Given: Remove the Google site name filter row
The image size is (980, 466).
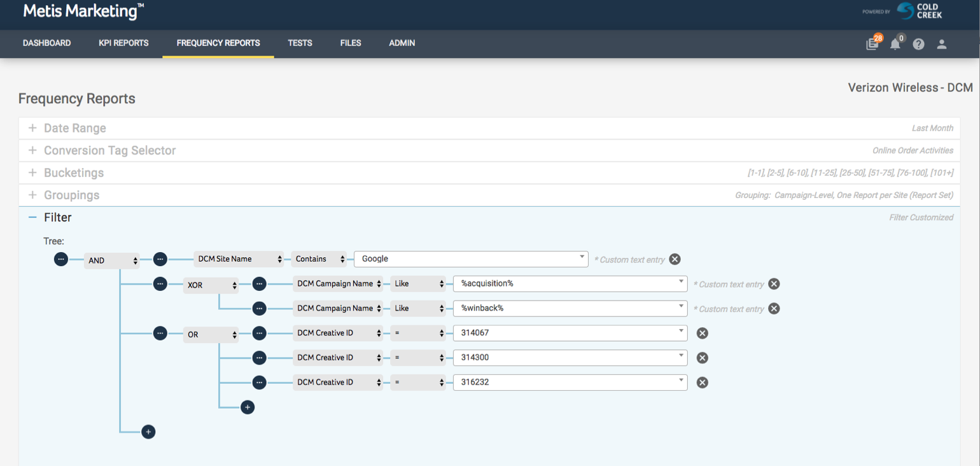Looking at the screenshot, I should point(675,259).
